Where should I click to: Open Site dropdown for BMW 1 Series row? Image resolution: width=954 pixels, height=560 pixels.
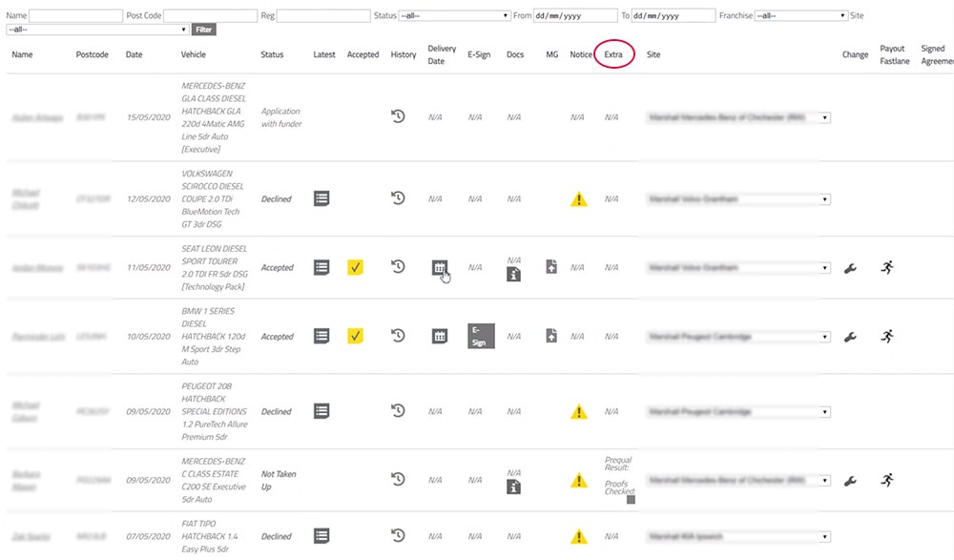738,337
